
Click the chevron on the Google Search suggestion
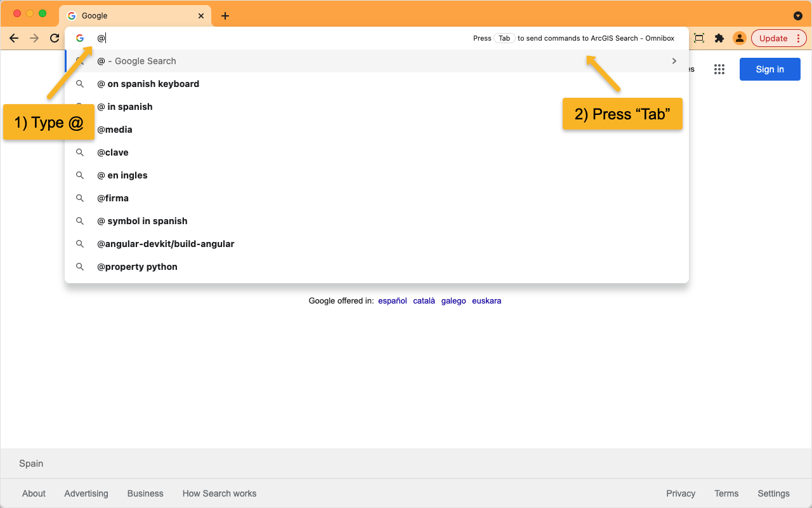674,61
